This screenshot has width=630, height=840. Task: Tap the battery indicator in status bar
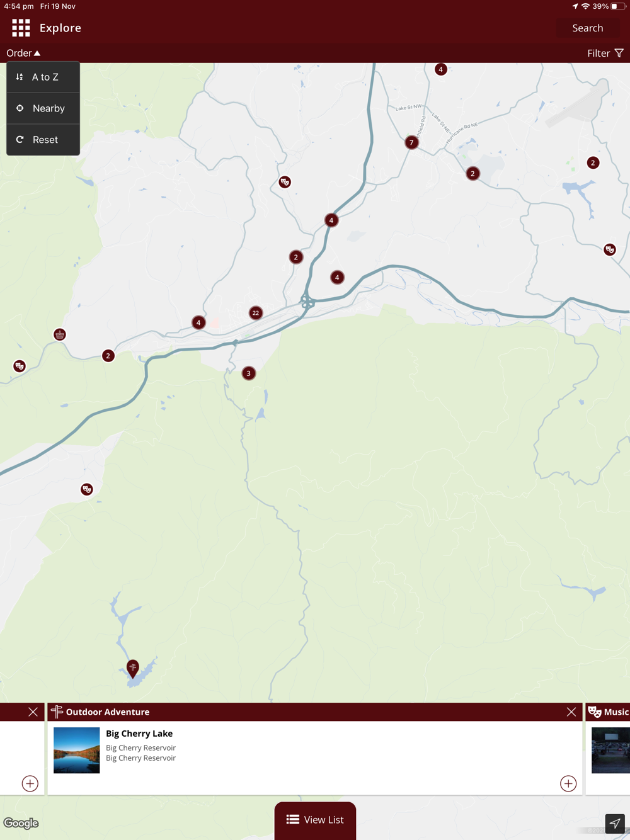(618, 6)
